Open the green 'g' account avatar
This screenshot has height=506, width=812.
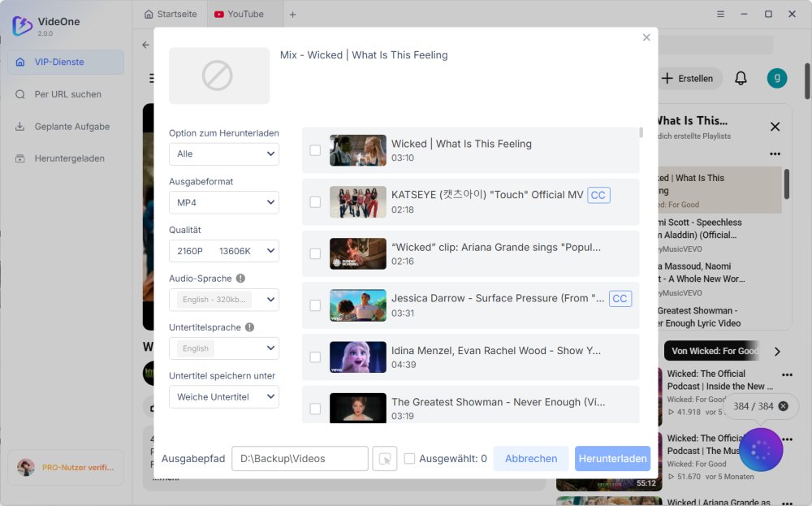coord(777,78)
